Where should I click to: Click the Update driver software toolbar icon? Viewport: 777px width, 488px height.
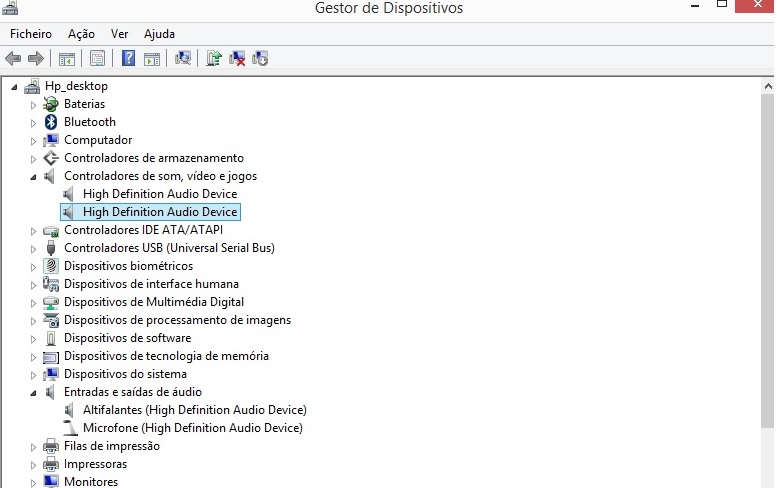pos(214,58)
